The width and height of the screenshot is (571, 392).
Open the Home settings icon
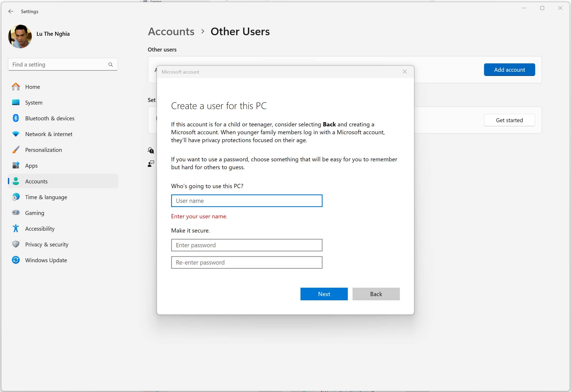[x=16, y=87]
